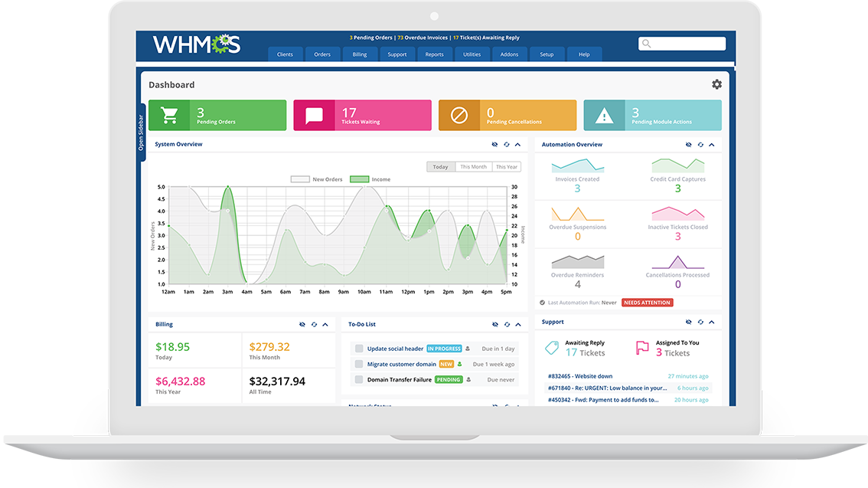
Task: Click the Pending Cancellations ban icon
Action: pos(458,114)
